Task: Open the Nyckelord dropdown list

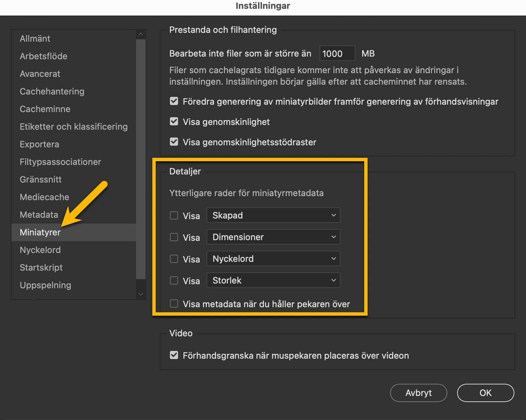Action: [x=273, y=259]
